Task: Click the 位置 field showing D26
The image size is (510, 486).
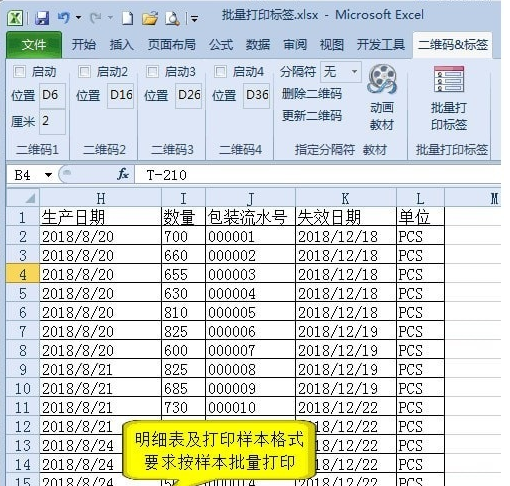Action: click(x=189, y=95)
